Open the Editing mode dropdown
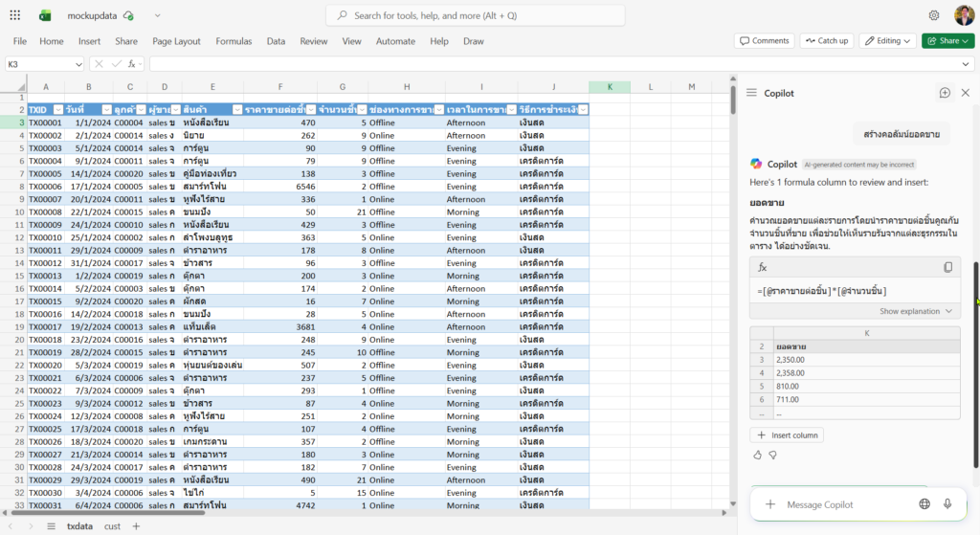 pos(887,40)
